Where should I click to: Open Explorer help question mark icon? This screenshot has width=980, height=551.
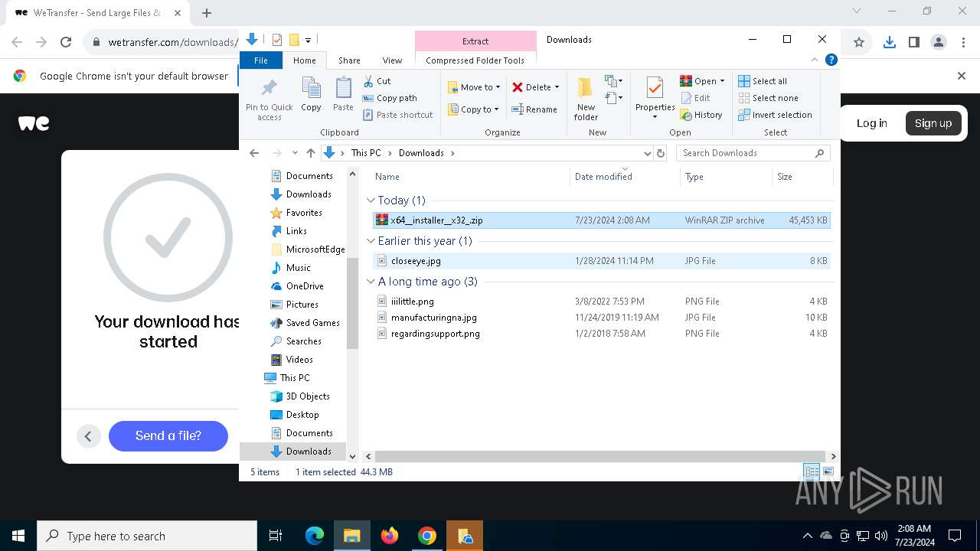pyautogui.click(x=831, y=60)
